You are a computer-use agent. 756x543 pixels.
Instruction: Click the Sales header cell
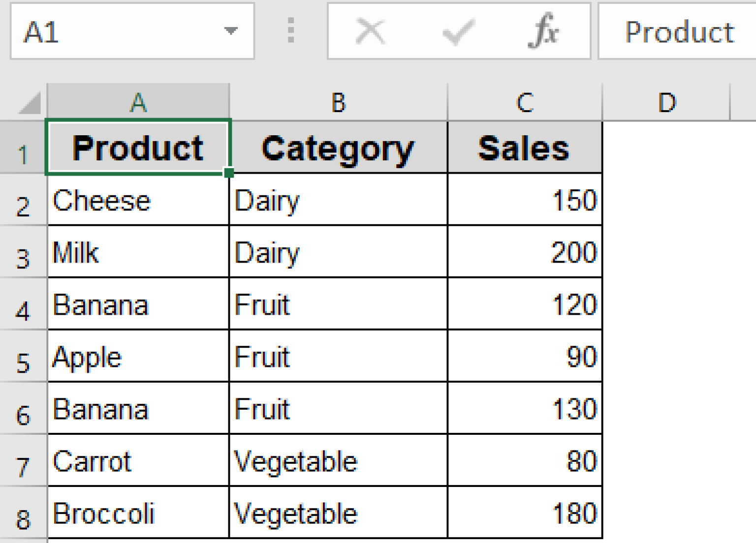524,148
